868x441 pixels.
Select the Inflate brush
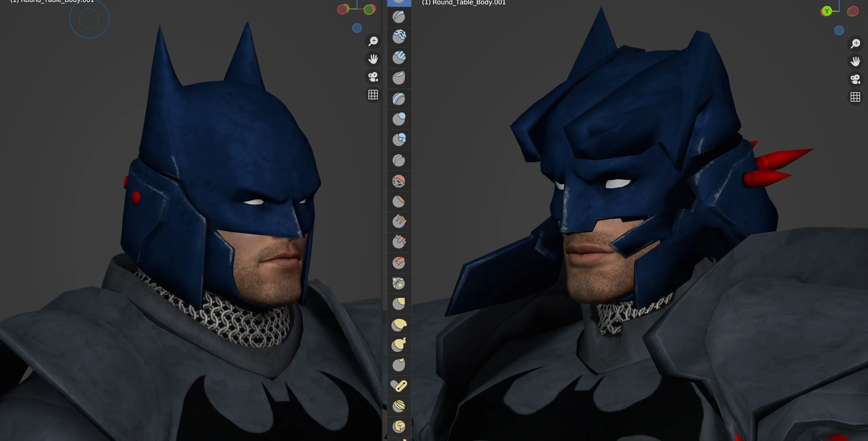pos(399,119)
